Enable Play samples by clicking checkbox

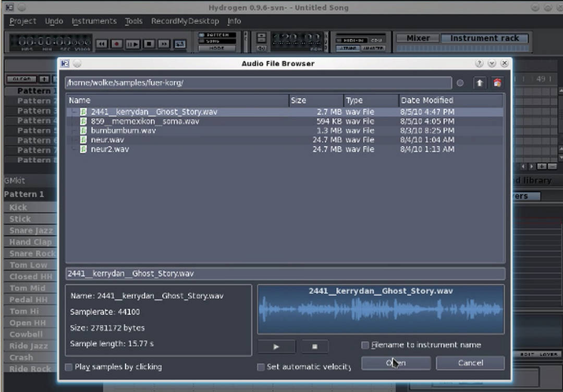click(69, 367)
